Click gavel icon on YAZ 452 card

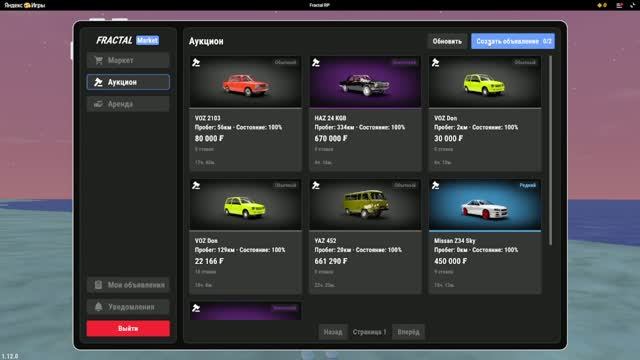[316, 185]
